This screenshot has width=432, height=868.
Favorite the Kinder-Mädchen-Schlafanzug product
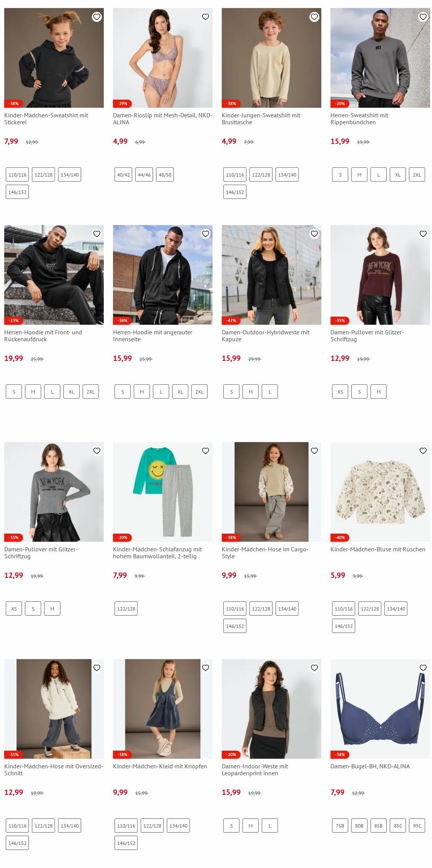click(206, 451)
